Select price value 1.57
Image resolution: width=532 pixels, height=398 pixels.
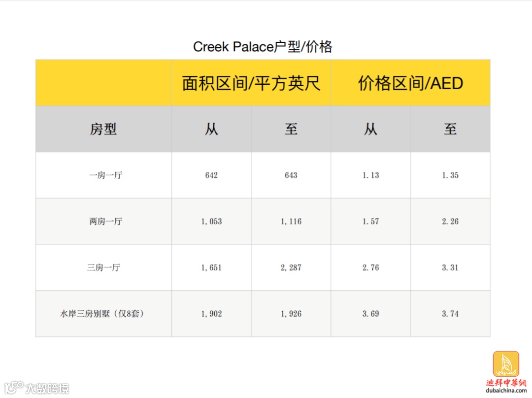pos(370,222)
